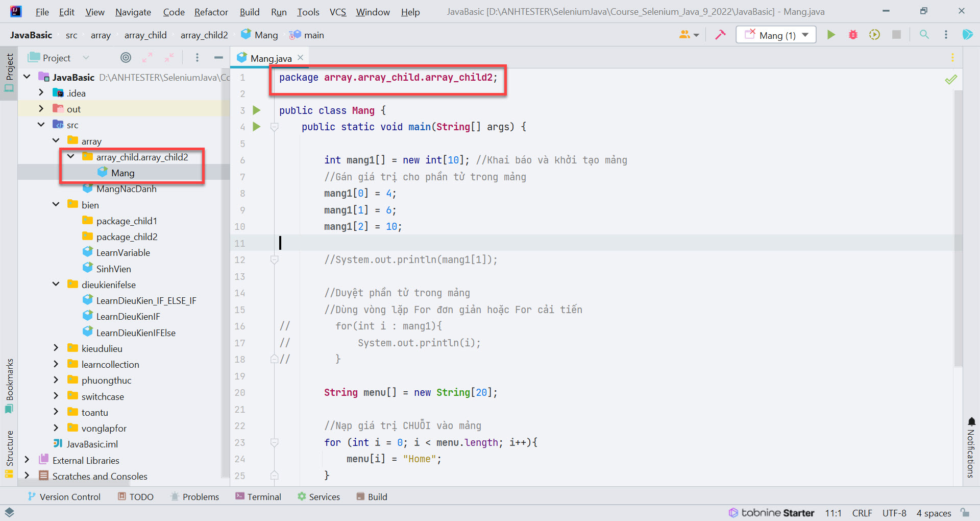This screenshot has width=980, height=521.
Task: Toggle the Structure tool window stripe
Action: pos(9,454)
